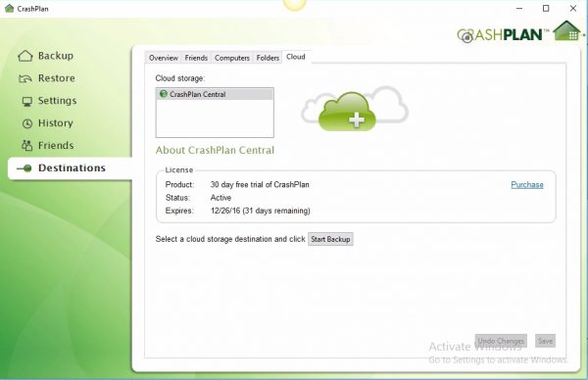
Task: Minimize the CrashPlan window
Action: (519, 8)
